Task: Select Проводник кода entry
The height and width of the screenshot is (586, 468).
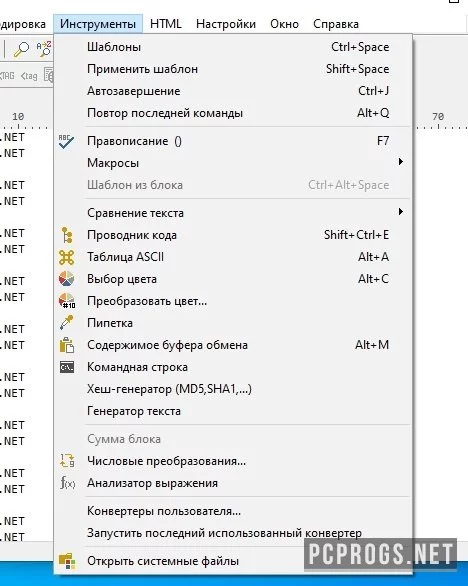Action: point(234,235)
